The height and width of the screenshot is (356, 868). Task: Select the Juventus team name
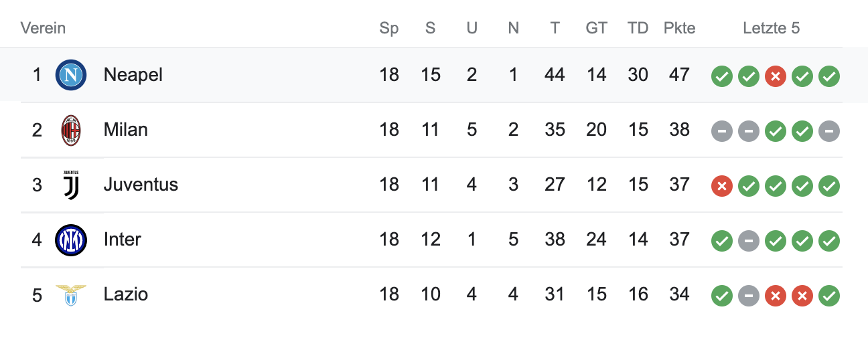tap(141, 185)
